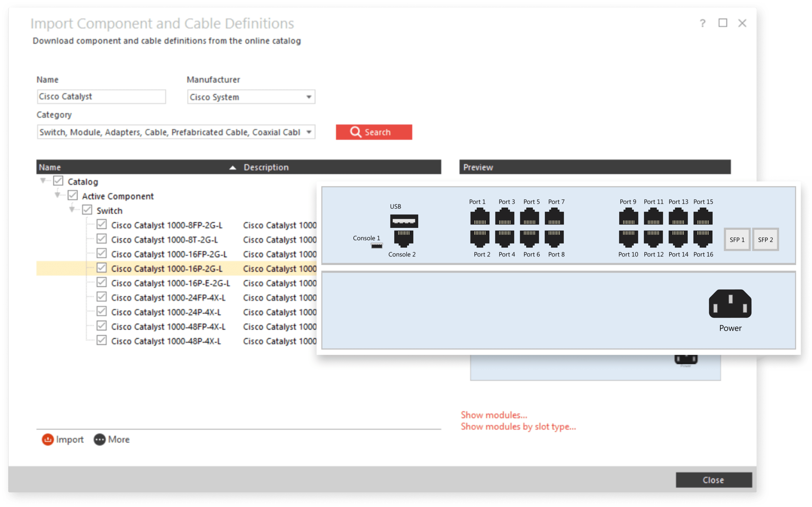Viewport: 812px width, 507px height.
Task: Click the Preview panel header
Action: (x=595, y=167)
